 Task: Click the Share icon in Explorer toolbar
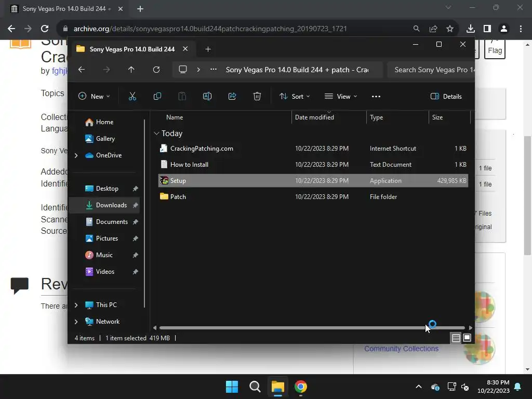[232, 96]
